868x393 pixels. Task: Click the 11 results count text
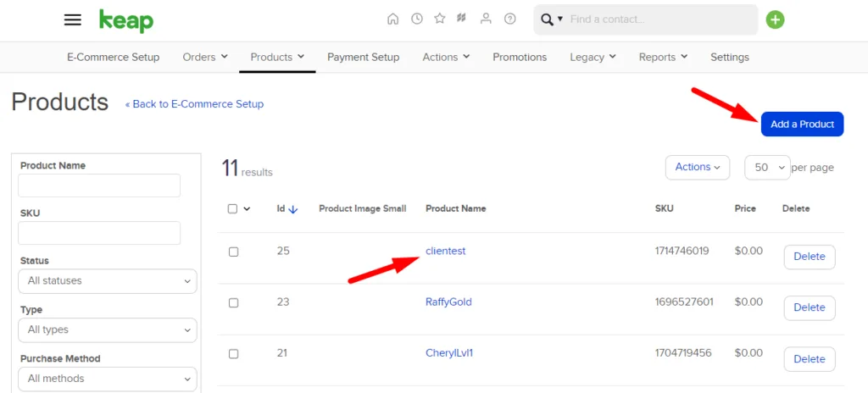click(247, 169)
